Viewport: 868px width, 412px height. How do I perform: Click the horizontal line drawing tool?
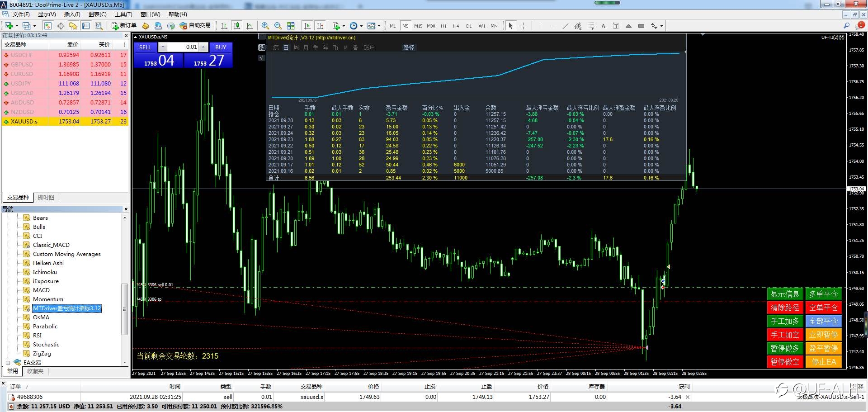point(552,26)
